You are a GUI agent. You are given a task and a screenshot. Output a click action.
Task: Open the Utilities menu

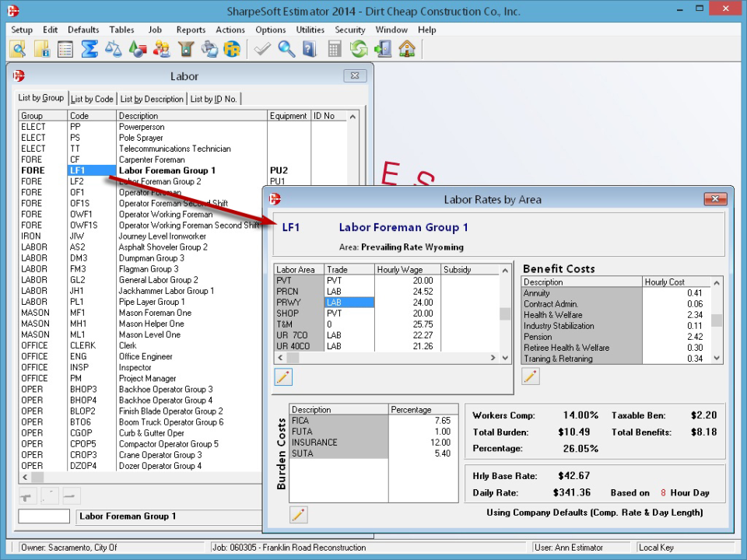tap(310, 30)
